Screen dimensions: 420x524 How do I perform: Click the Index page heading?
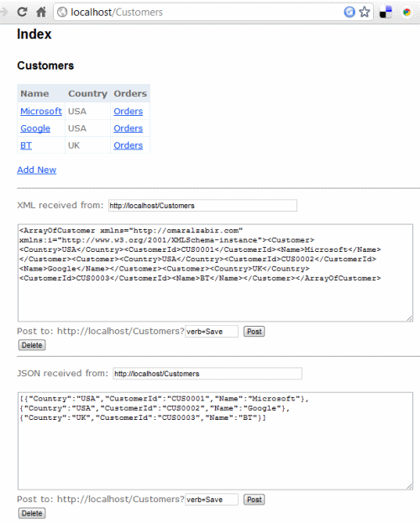[34, 34]
